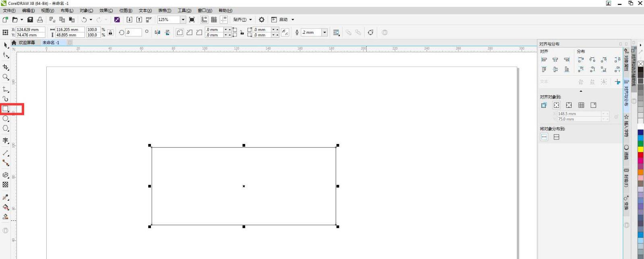
Task: Open the 对象属性 docker tab
Action: 626,61
